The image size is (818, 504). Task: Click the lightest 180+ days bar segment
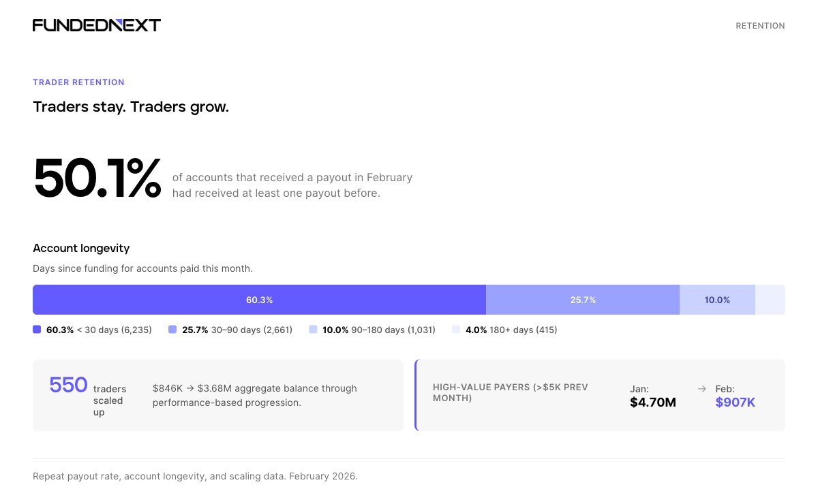[x=770, y=300]
